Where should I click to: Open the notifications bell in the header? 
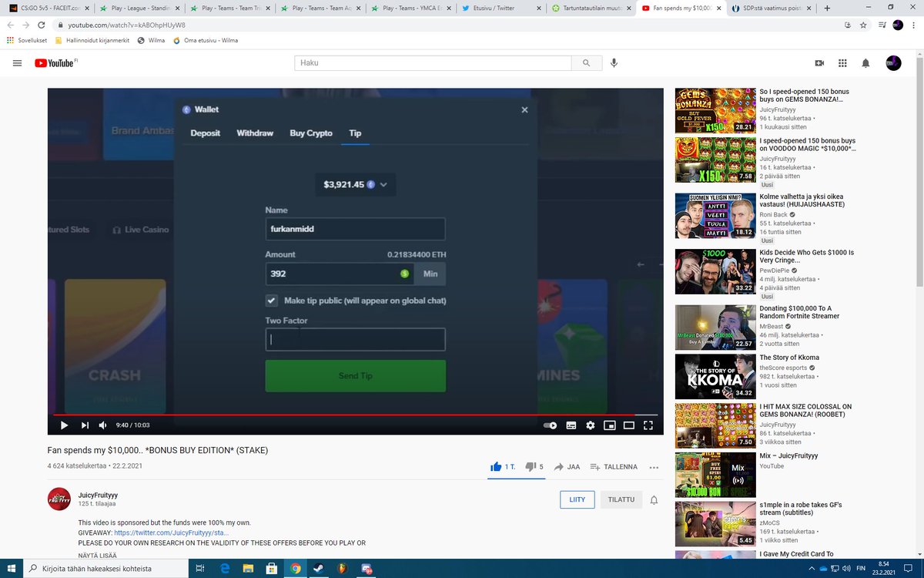click(x=865, y=63)
